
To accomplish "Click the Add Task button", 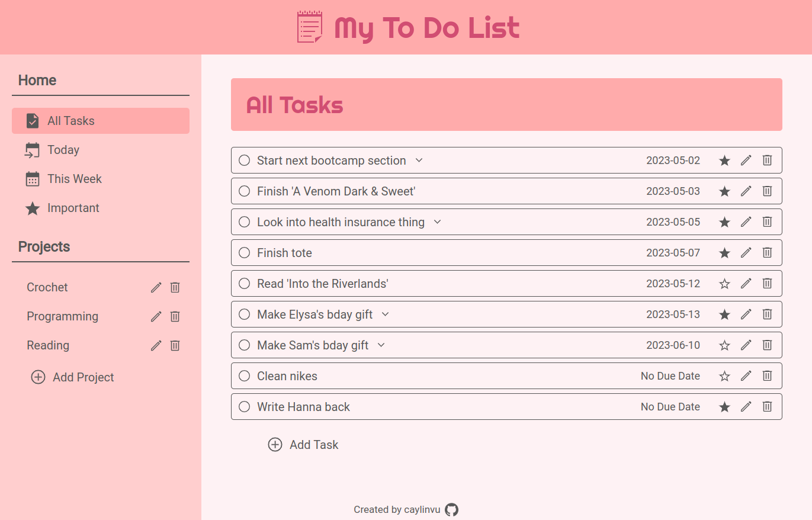I will (303, 445).
